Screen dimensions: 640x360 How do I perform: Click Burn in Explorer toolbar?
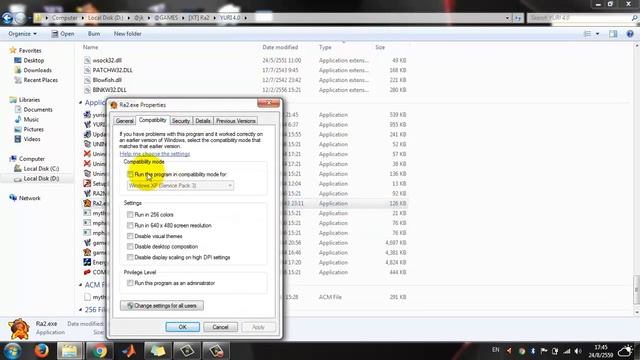click(94, 34)
